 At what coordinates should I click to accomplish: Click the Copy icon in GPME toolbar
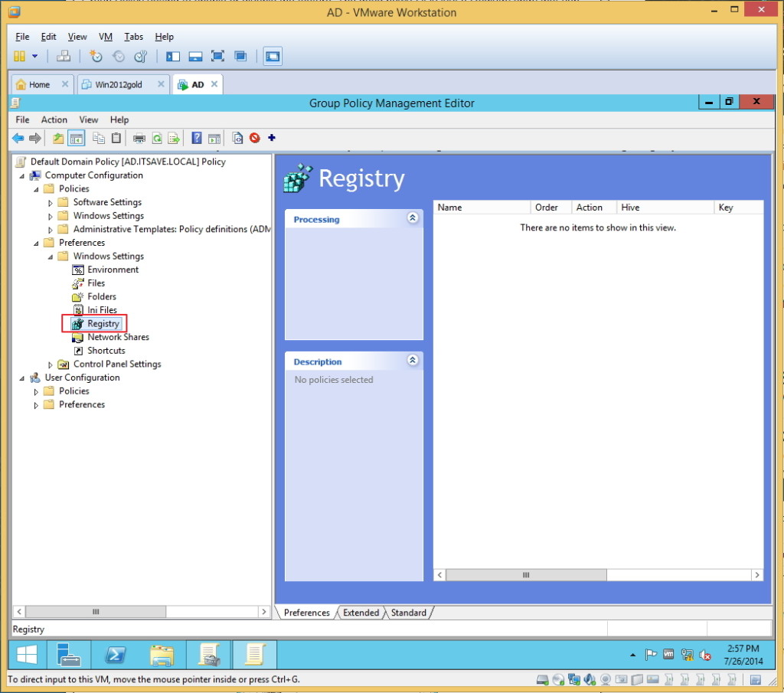coord(99,138)
